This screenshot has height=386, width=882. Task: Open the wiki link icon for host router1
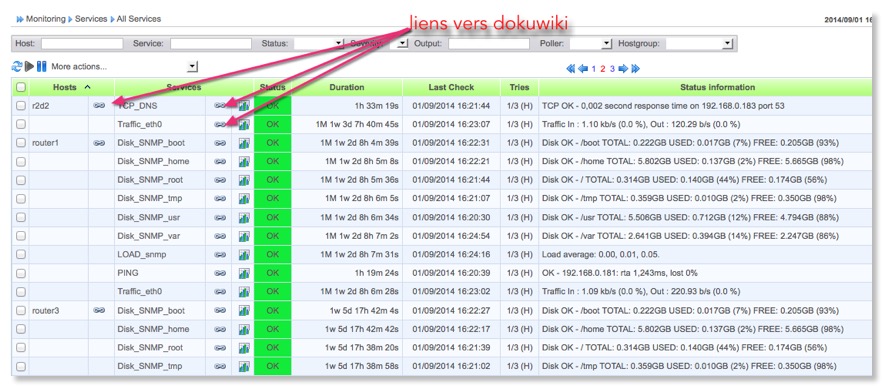(x=100, y=143)
